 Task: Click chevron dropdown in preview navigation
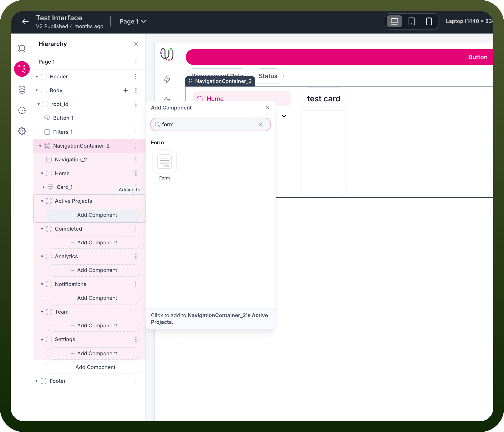[284, 116]
